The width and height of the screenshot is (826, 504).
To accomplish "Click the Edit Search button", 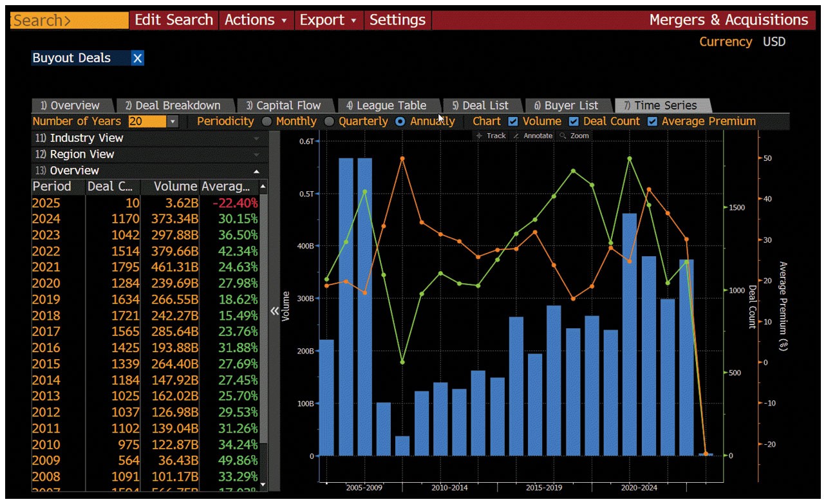I will click(x=173, y=20).
